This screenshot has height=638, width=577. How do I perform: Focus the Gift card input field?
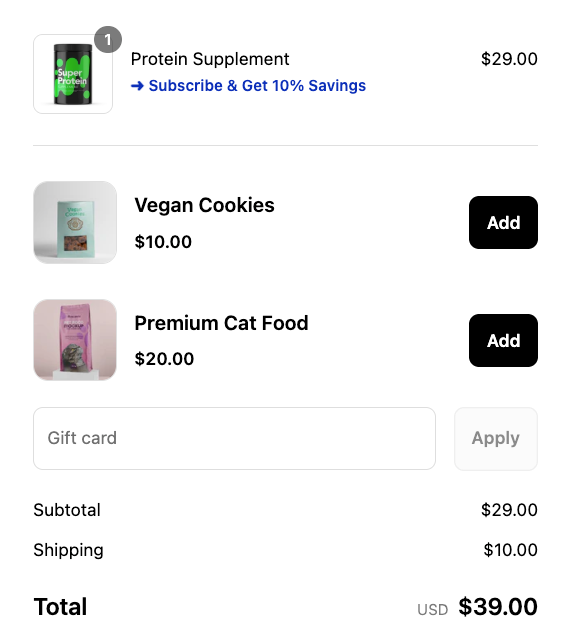(x=234, y=439)
